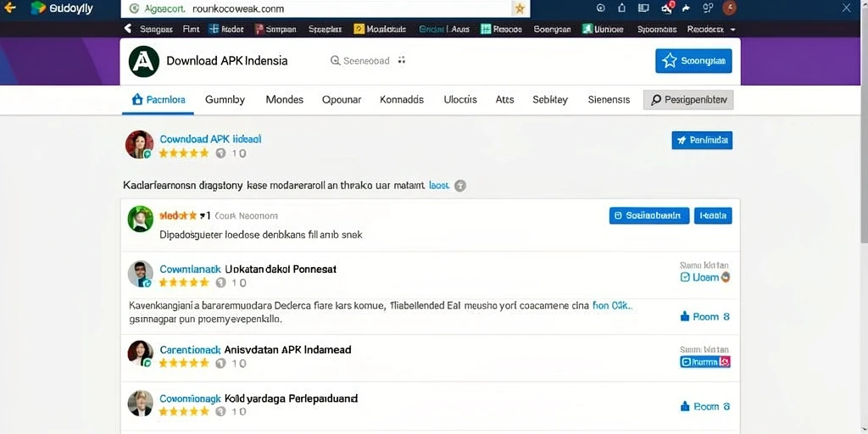Image resolution: width=868 pixels, height=434 pixels.
Task: Click the Uoem icon in Upkatandakol row
Action: point(704,277)
